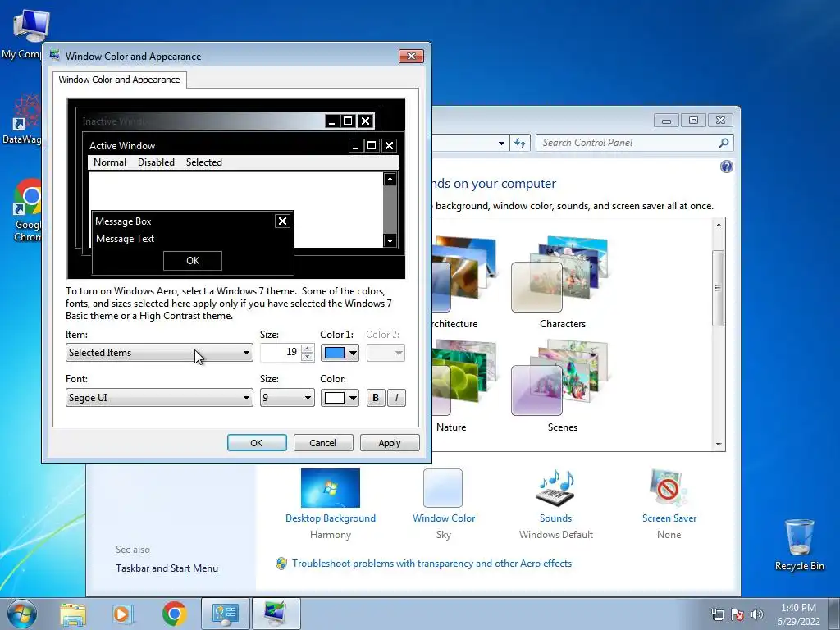Decrease item size with the spinner down arrow
The height and width of the screenshot is (630, 840).
[x=307, y=357]
